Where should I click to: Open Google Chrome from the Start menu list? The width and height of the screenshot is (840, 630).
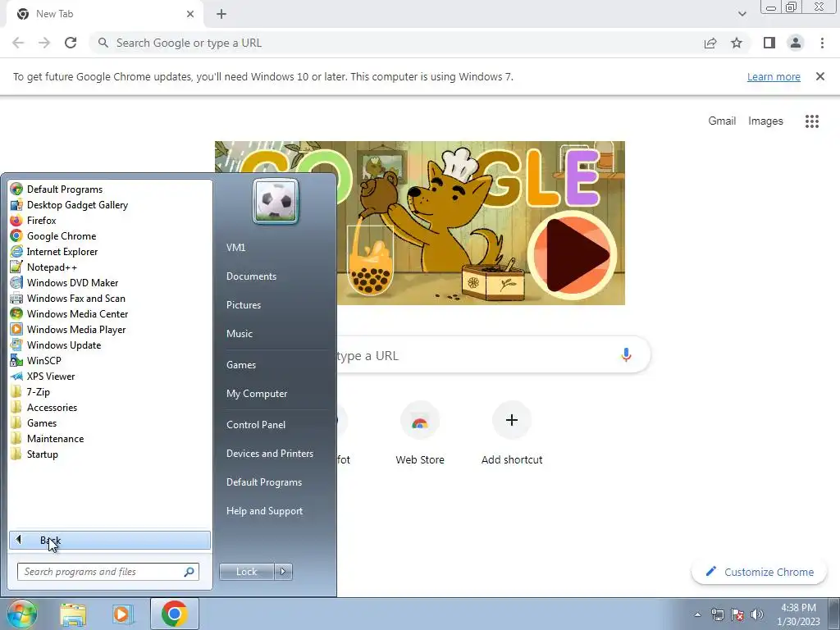(53, 235)
